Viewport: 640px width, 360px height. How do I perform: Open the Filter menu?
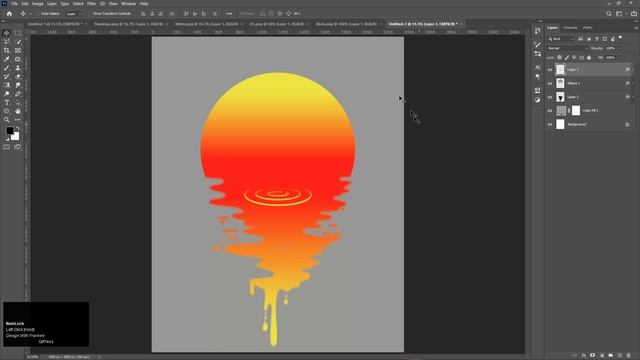pos(91,4)
